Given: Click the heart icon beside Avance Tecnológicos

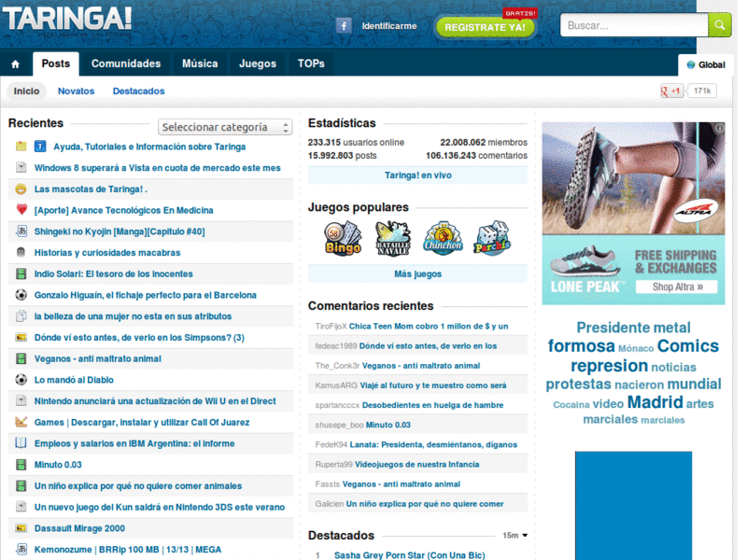Looking at the screenshot, I should click(x=21, y=209).
